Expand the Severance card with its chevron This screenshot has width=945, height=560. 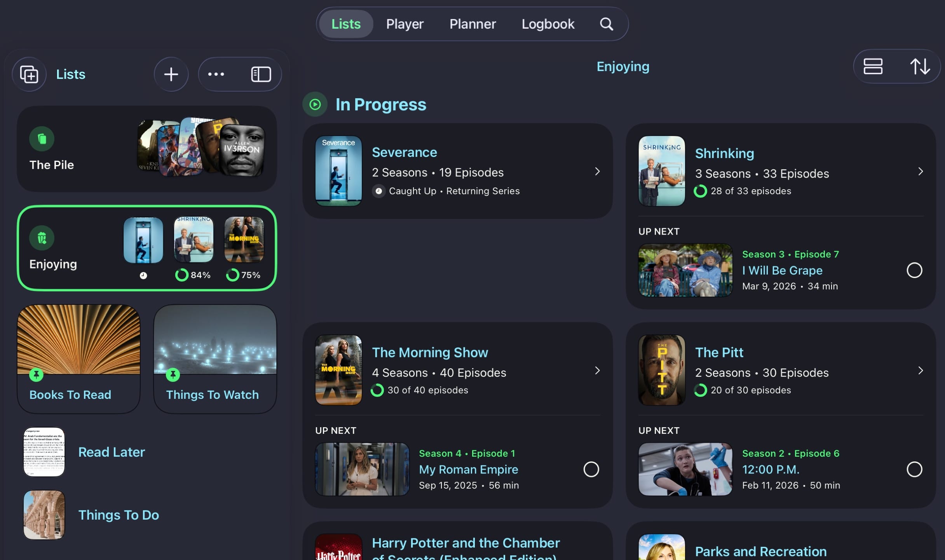(597, 171)
